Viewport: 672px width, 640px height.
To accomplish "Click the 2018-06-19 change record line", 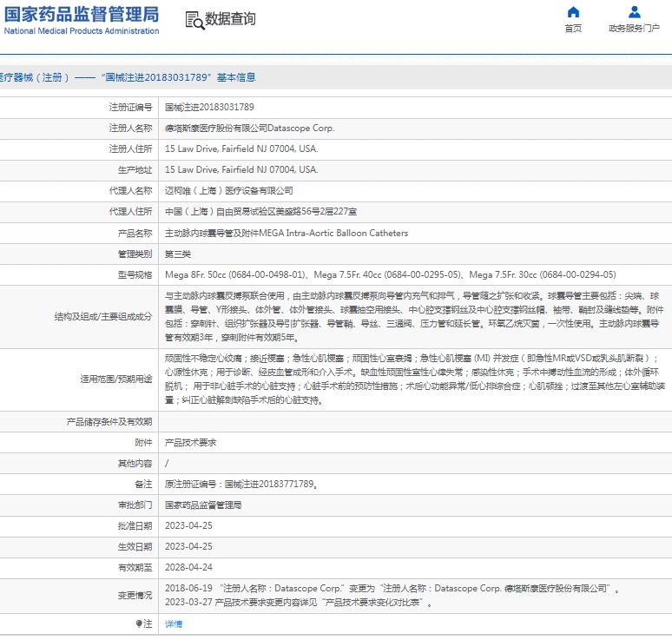I will pos(392,589).
